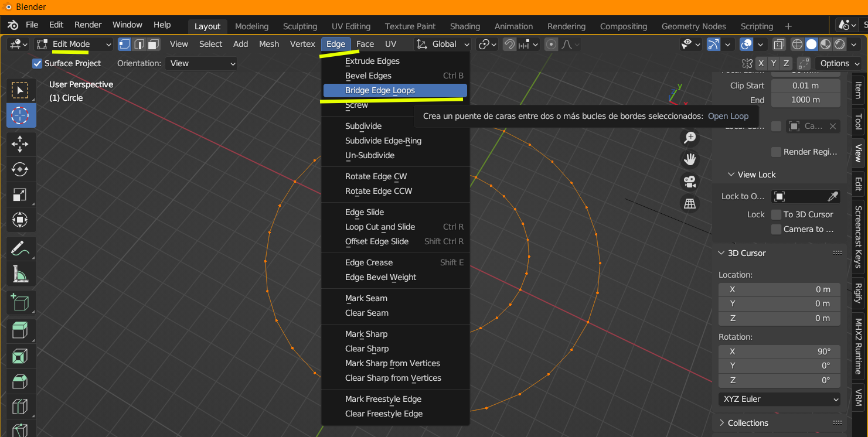Image resolution: width=868 pixels, height=437 pixels.
Task: Open the editor type selector
Action: tap(18, 44)
